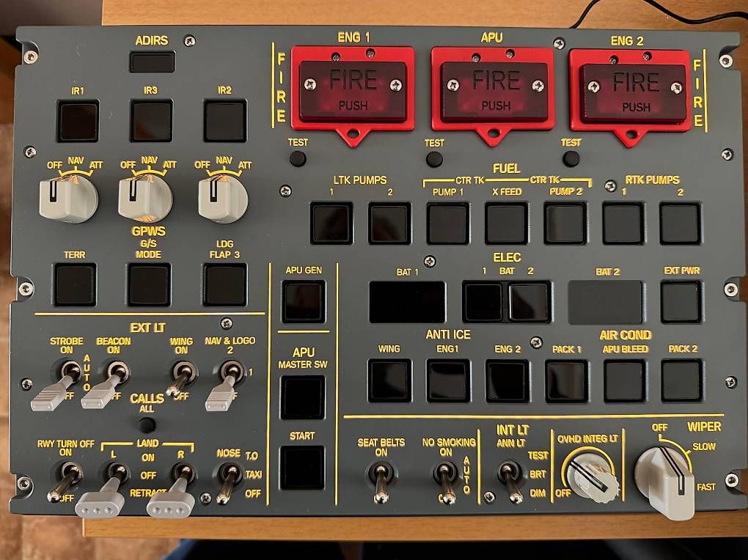The width and height of the screenshot is (748, 560).
Task: Push the GPWS TERR button
Action: 75,285
